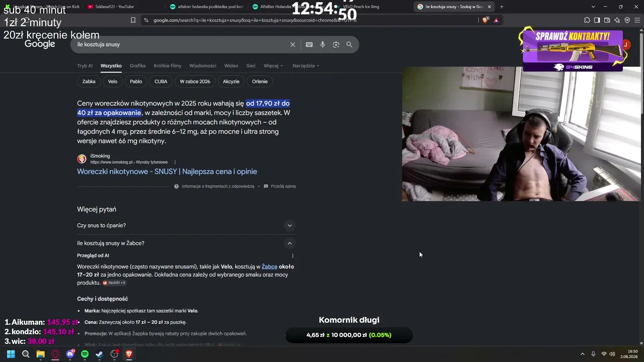Switch to 'Tryb AI' search mode
Screen dimensions: 644x362
tap(85, 66)
